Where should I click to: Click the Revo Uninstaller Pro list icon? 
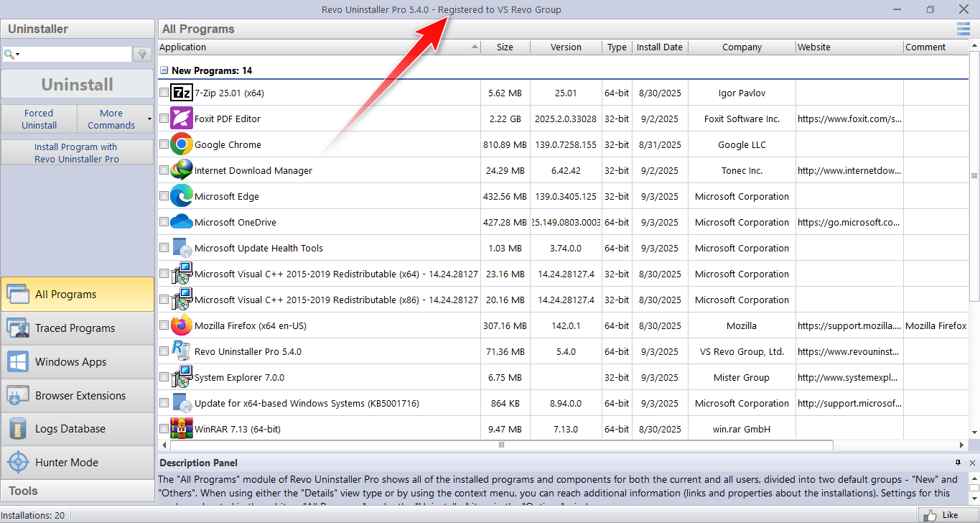point(182,351)
